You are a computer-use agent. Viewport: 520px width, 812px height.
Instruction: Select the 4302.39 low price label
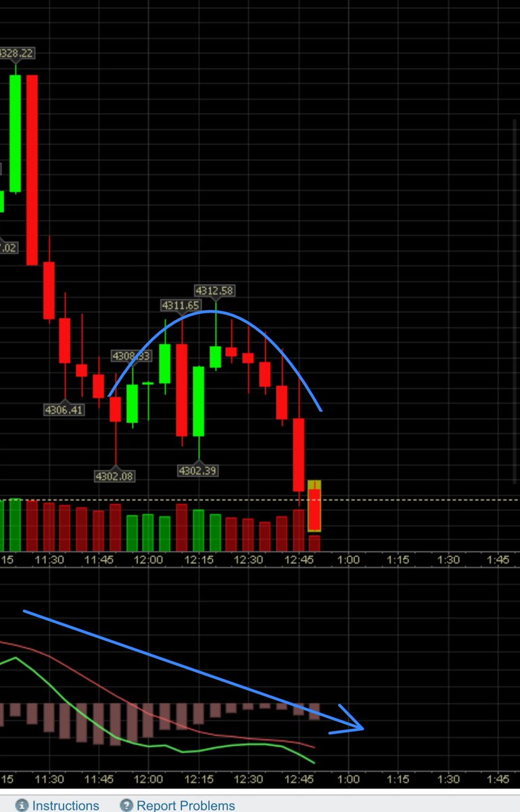(198, 470)
